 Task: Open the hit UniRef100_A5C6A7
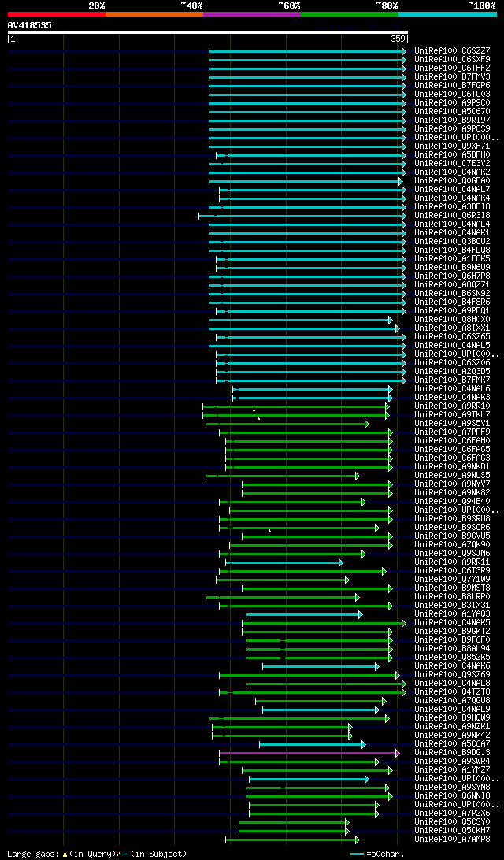453,744
